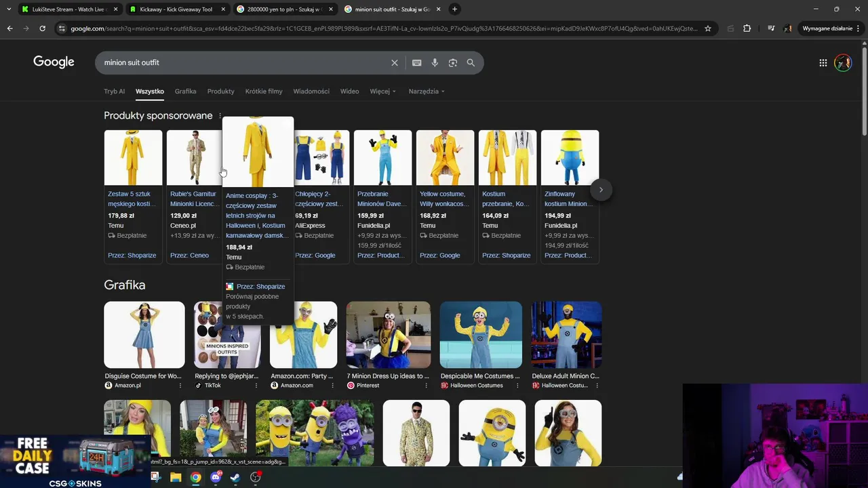Expand the Więcej dropdown in search filters
Image resolution: width=868 pixels, height=488 pixels.
tap(382, 91)
